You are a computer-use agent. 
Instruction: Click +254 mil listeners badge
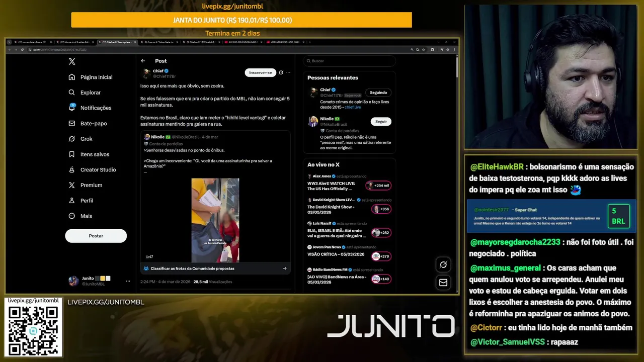point(378,186)
